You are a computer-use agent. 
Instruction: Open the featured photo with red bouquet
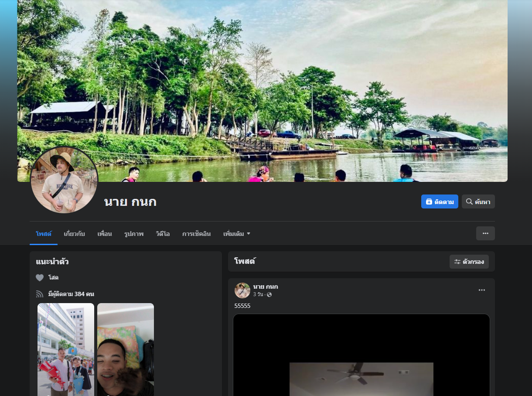click(66, 349)
